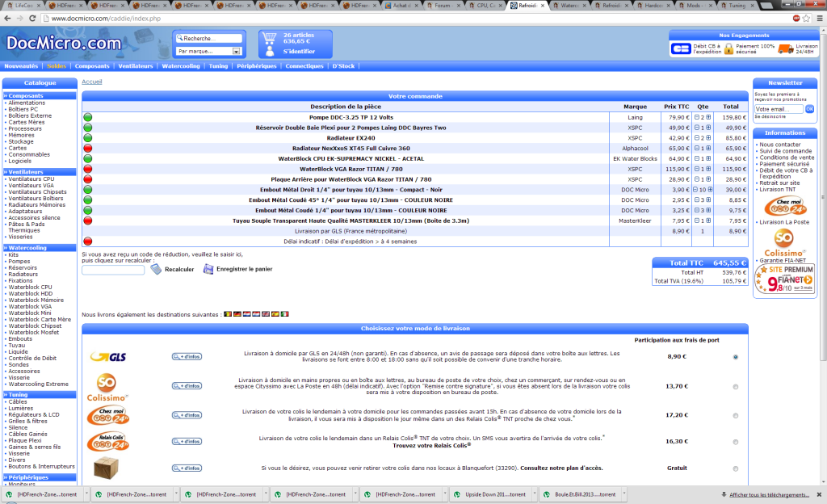
Task: Click the browser reload icon
Action: pos(32,18)
